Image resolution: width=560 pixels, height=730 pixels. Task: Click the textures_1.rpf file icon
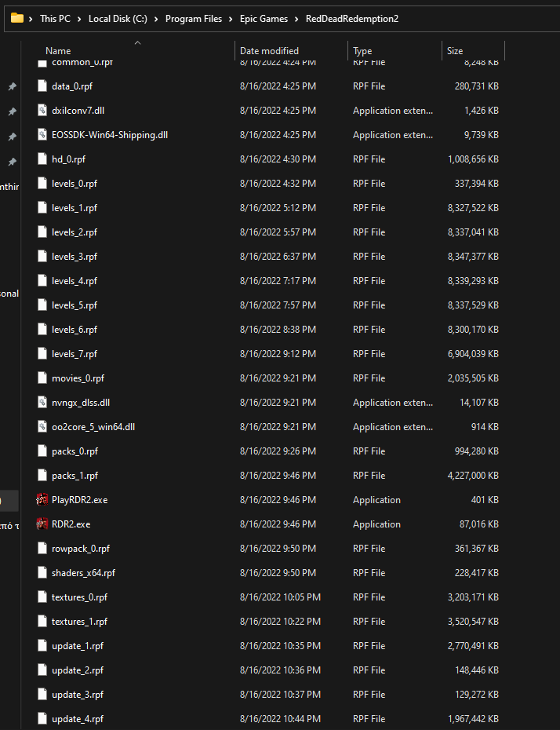pos(42,622)
